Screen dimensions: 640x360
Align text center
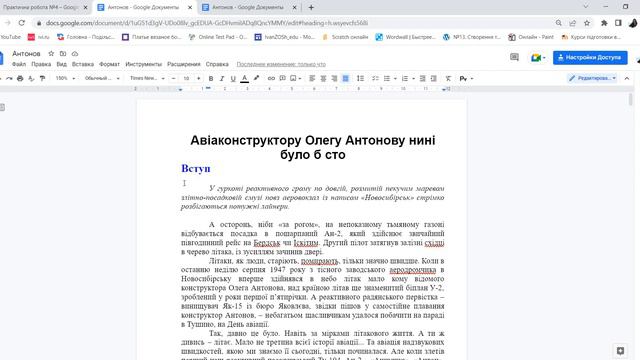323,78
